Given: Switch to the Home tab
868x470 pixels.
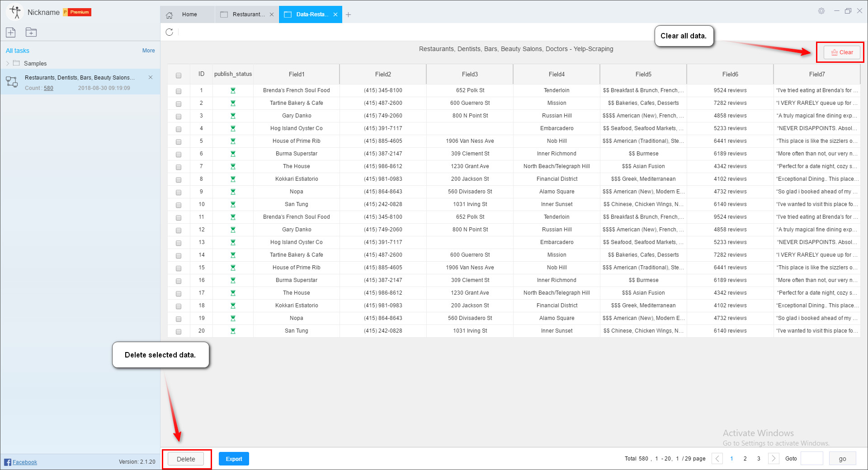Looking at the screenshot, I should [190, 14].
